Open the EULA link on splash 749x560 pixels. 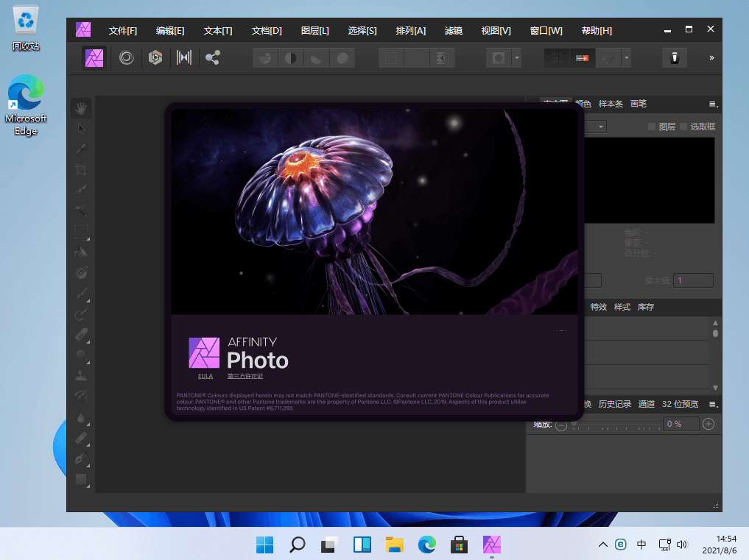[205, 376]
